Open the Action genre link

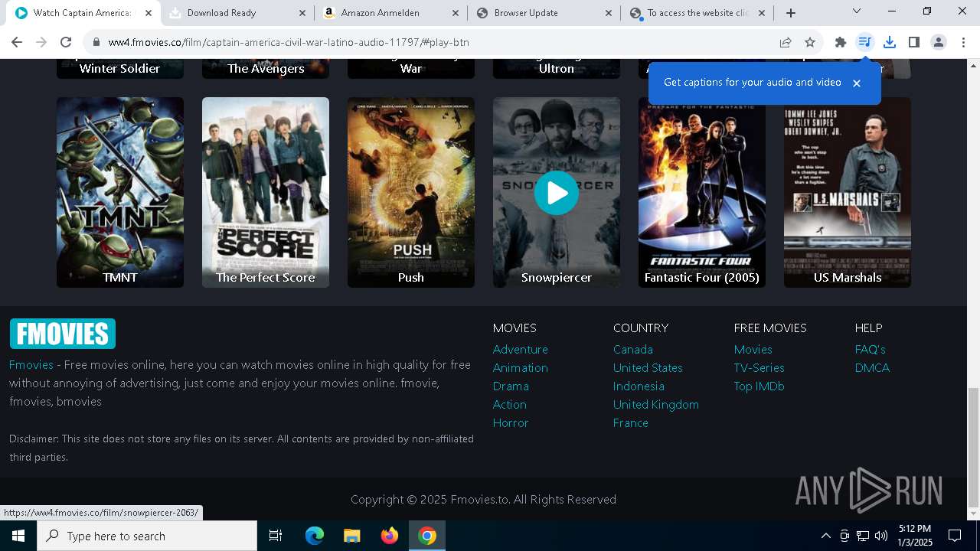point(510,404)
